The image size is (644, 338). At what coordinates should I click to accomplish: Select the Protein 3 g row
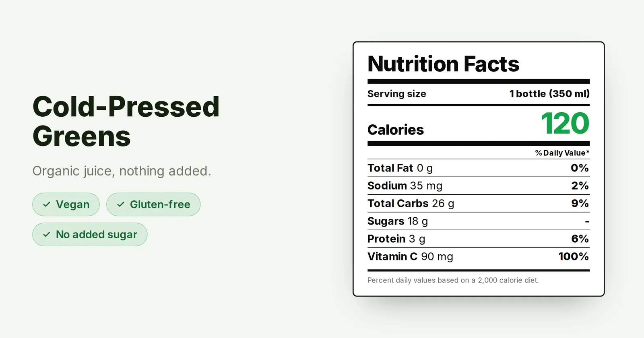(479, 239)
